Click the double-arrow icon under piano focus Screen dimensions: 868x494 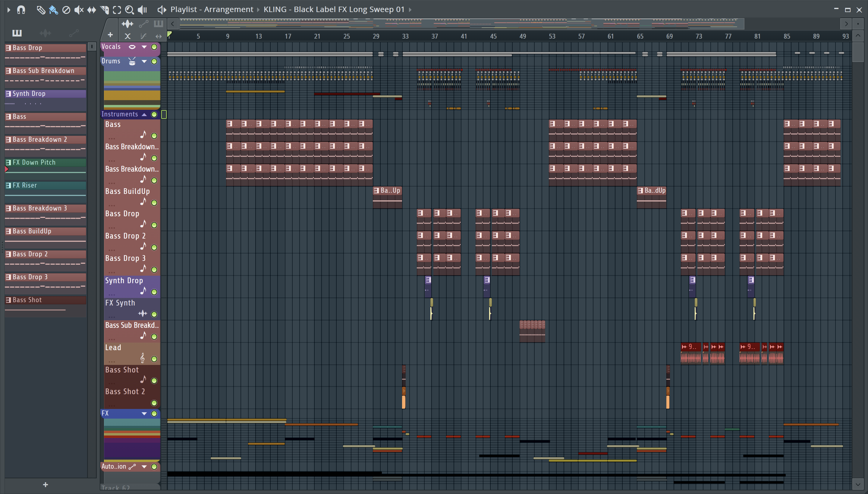click(x=158, y=36)
